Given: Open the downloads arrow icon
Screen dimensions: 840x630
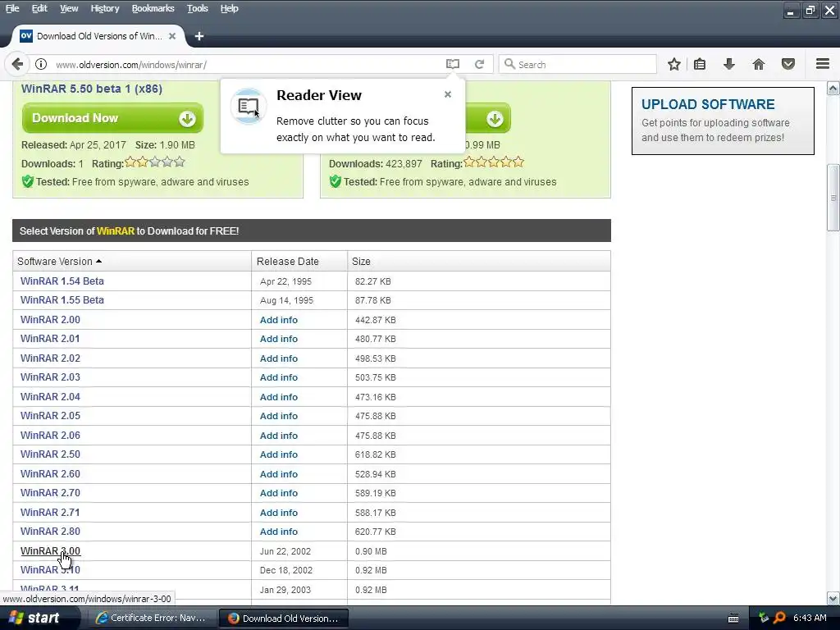Looking at the screenshot, I should 728,64.
